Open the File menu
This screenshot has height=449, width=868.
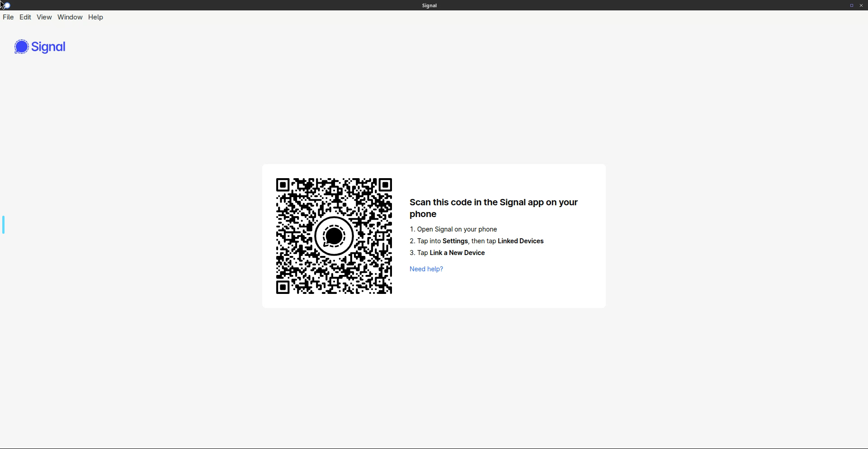click(8, 17)
